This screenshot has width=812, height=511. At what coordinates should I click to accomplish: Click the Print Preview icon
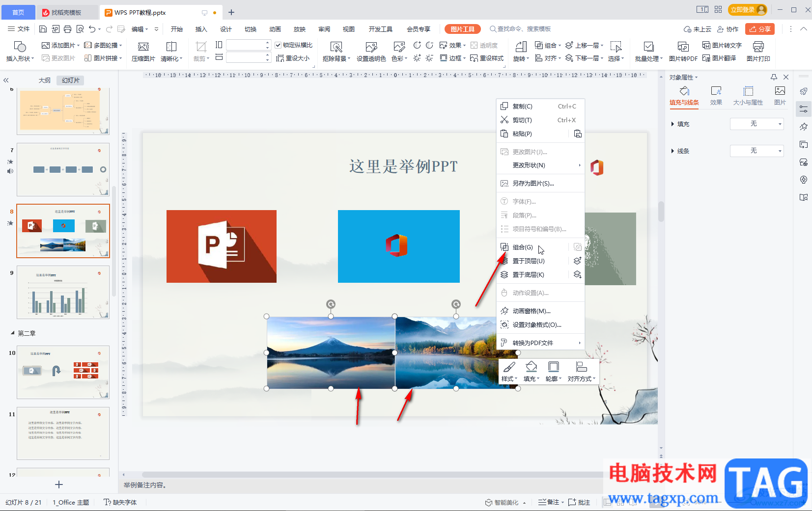80,29
